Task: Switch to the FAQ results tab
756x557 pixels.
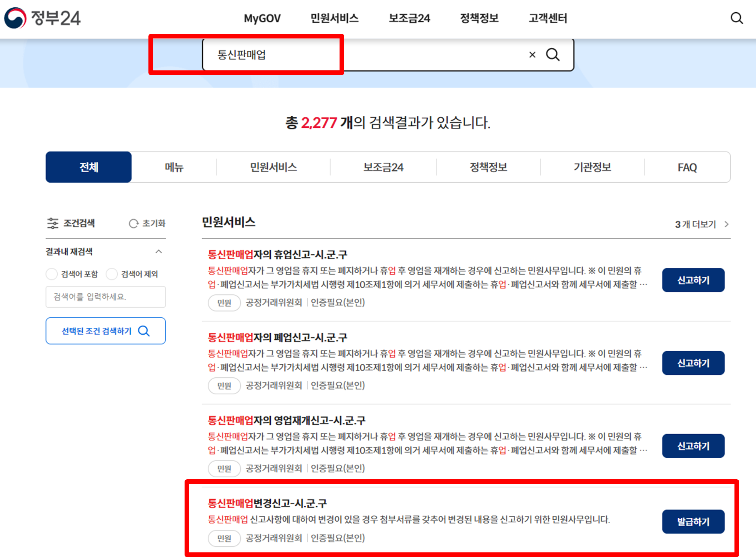Action: point(687,167)
